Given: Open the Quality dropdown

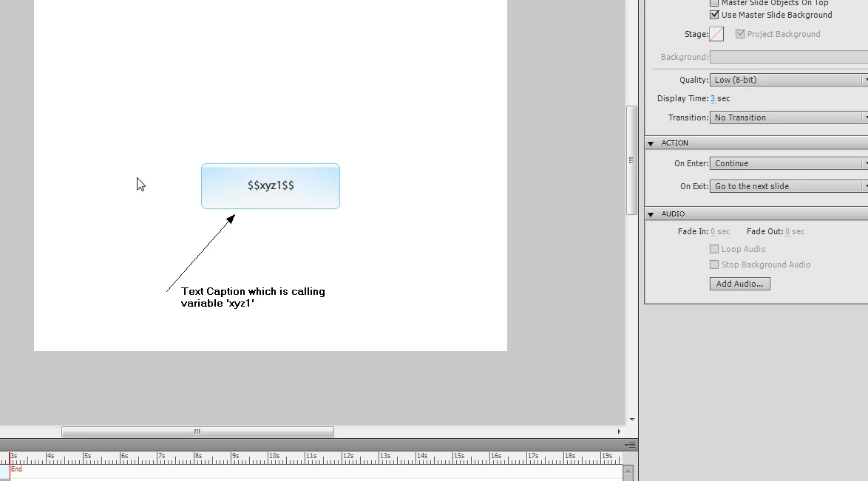Looking at the screenshot, I should pos(789,80).
